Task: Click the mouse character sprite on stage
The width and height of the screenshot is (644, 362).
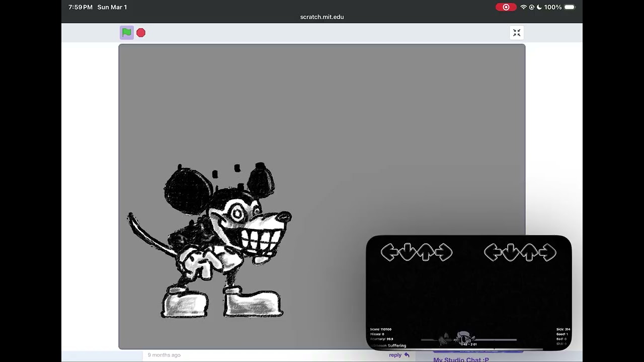Action: click(x=209, y=240)
